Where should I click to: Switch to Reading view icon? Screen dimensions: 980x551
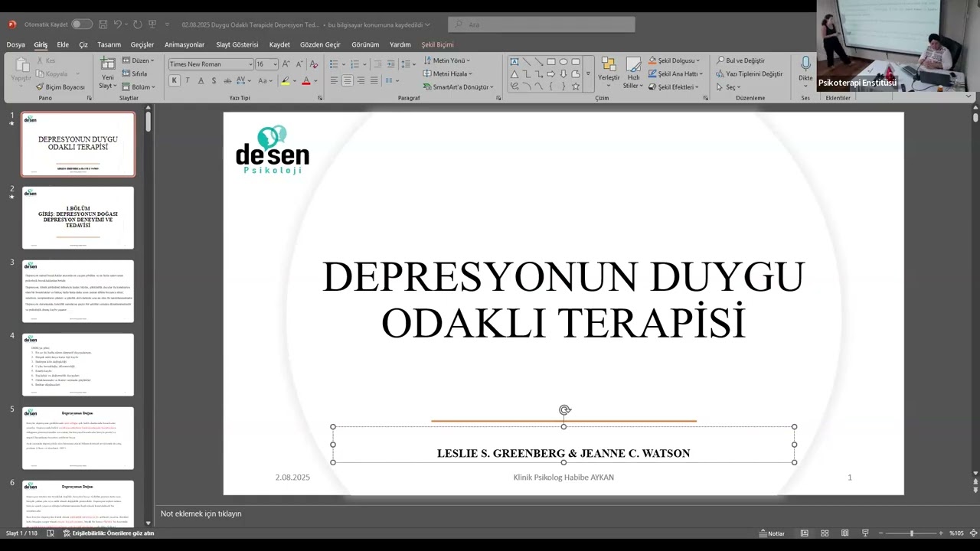pyautogui.click(x=844, y=533)
